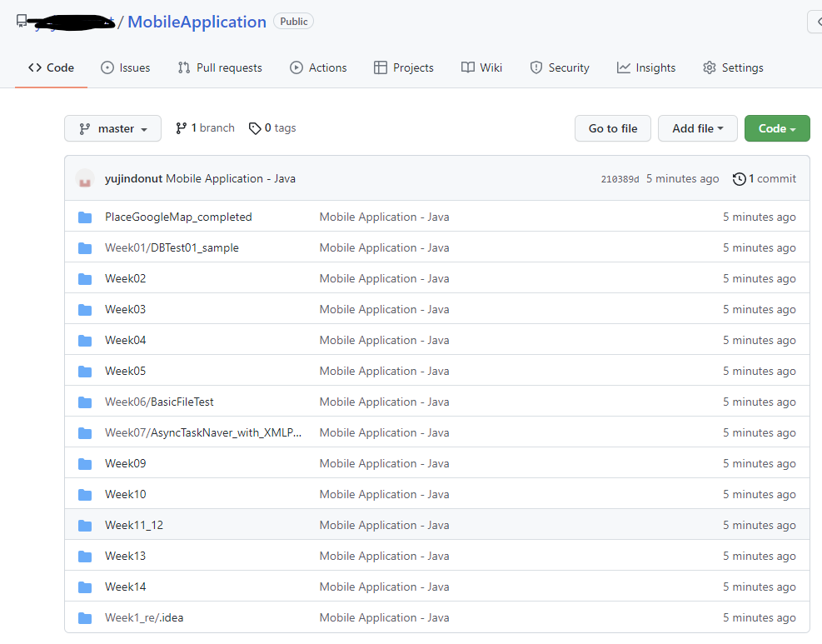
Task: Click the folder icon beside Week03
Action: 85,310
